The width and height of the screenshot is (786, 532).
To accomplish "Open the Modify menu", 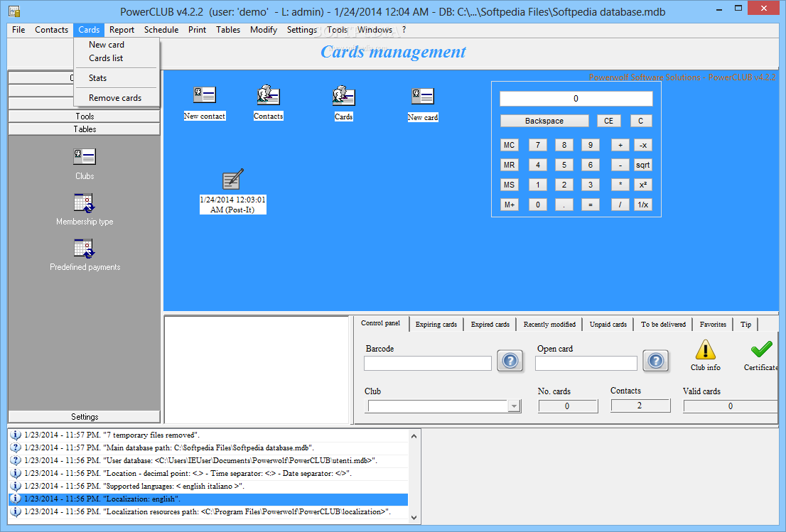I will tap(264, 30).
